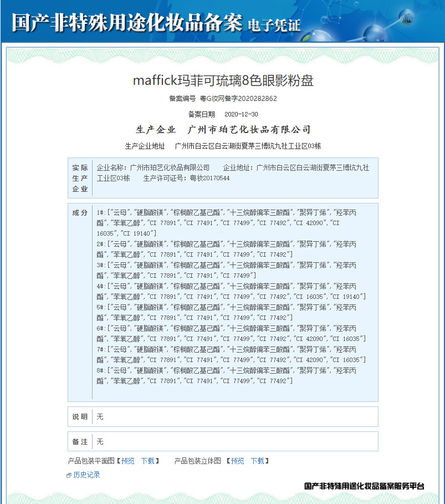Click the 4# ingredient list entry

point(231,292)
